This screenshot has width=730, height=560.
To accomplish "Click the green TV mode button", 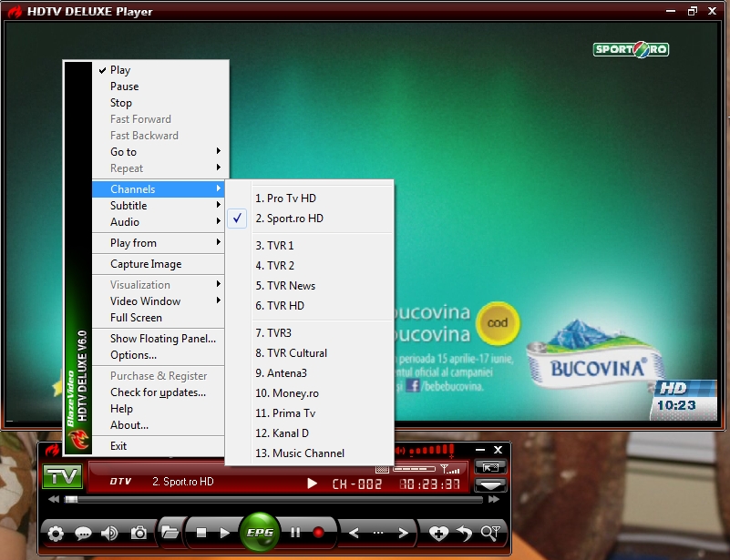I will point(62,476).
